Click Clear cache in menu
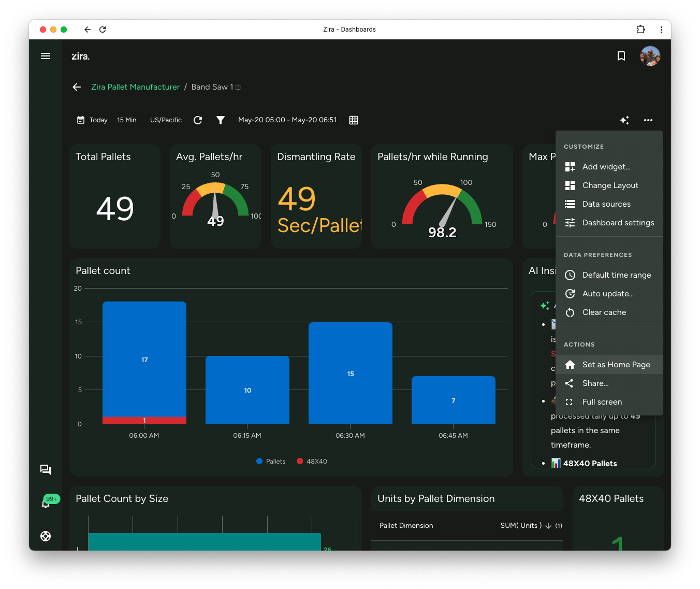This screenshot has height=589, width=700. point(609,312)
